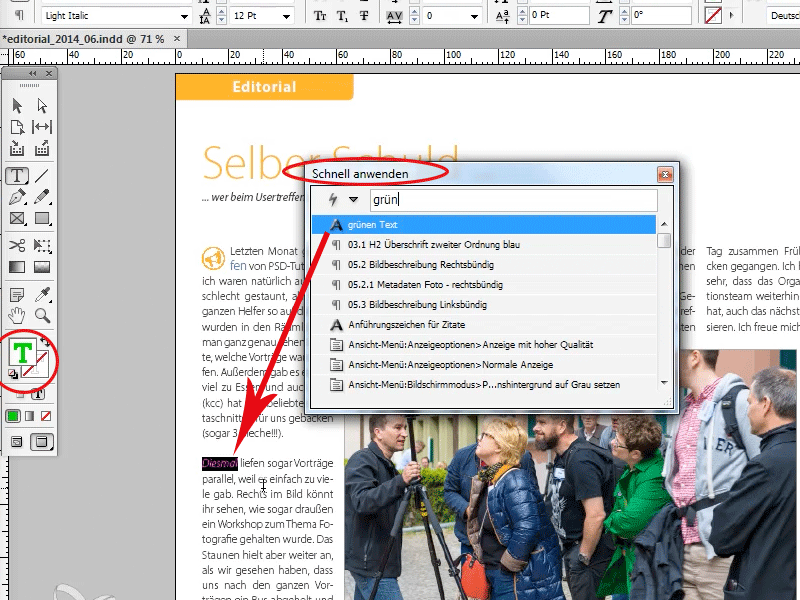Viewport: 800px width, 600px height.
Task: Click the skew angle 0° field
Action: click(x=661, y=15)
